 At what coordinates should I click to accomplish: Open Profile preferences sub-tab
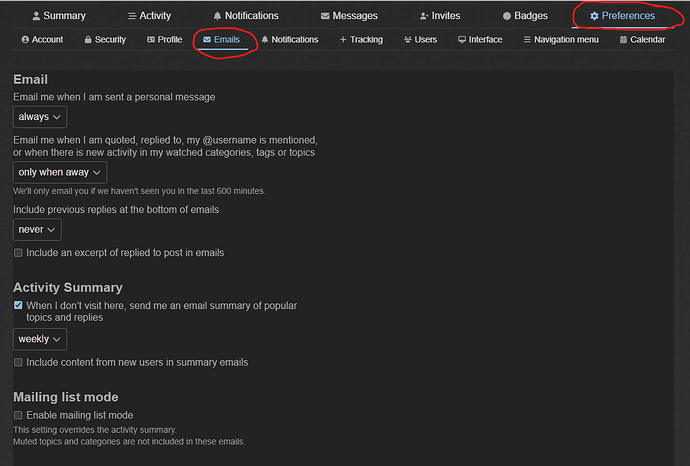tap(165, 40)
